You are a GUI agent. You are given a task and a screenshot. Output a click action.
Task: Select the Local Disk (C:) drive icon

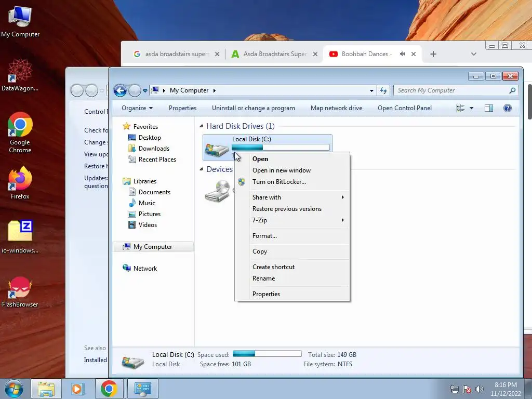[x=217, y=150]
